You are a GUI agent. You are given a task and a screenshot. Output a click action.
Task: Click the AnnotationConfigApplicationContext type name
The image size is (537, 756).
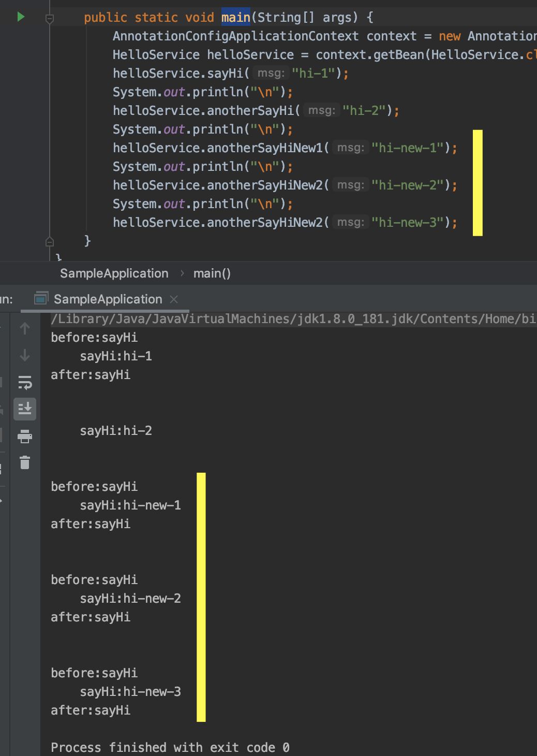[x=235, y=36]
